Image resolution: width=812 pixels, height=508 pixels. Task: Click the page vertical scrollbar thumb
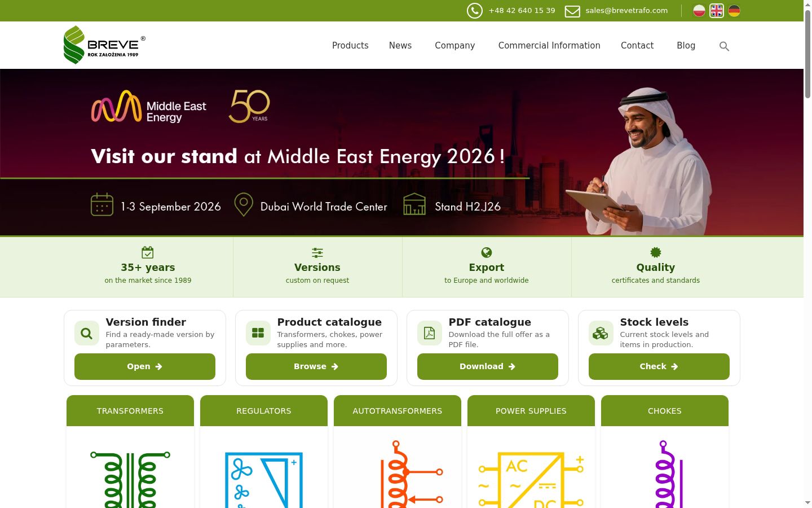[807, 54]
